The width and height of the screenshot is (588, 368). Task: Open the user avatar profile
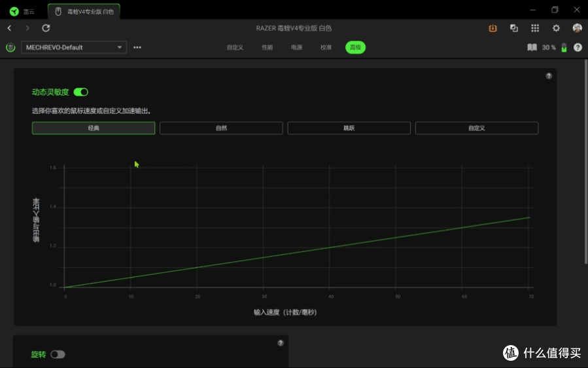click(x=577, y=28)
